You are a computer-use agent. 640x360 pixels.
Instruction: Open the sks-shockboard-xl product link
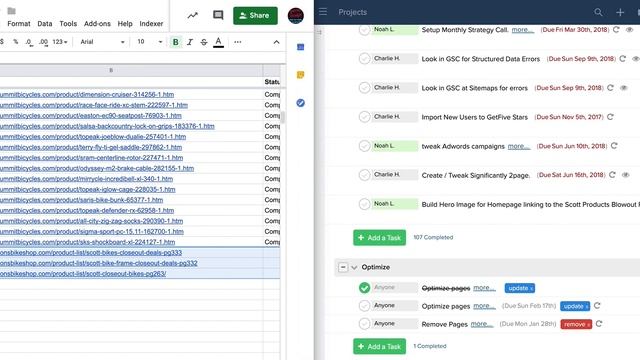click(x=87, y=242)
